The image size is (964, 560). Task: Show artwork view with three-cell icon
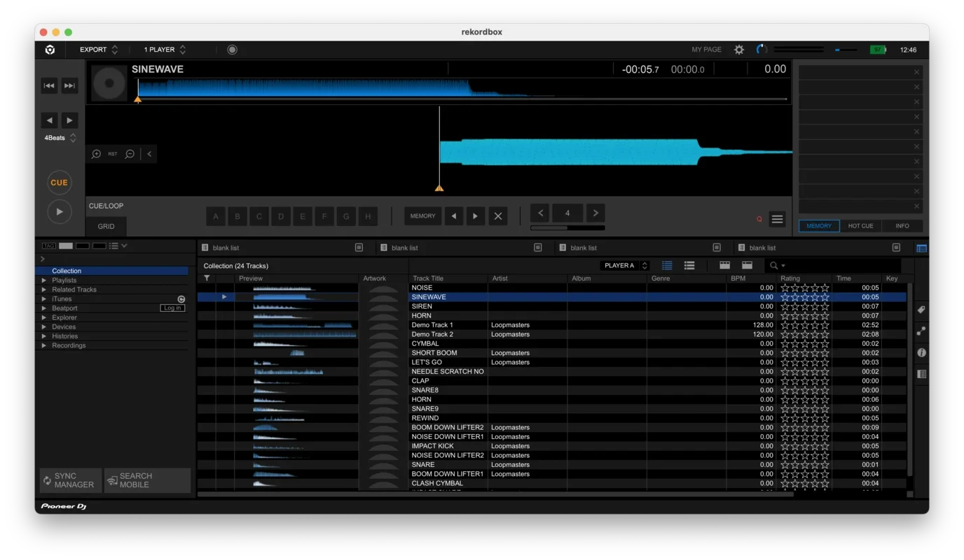click(724, 265)
